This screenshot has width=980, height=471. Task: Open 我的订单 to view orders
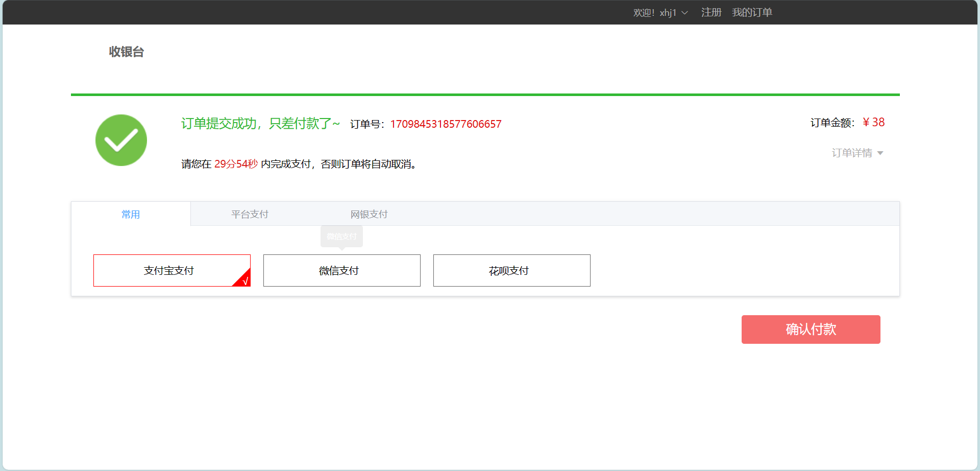point(752,12)
